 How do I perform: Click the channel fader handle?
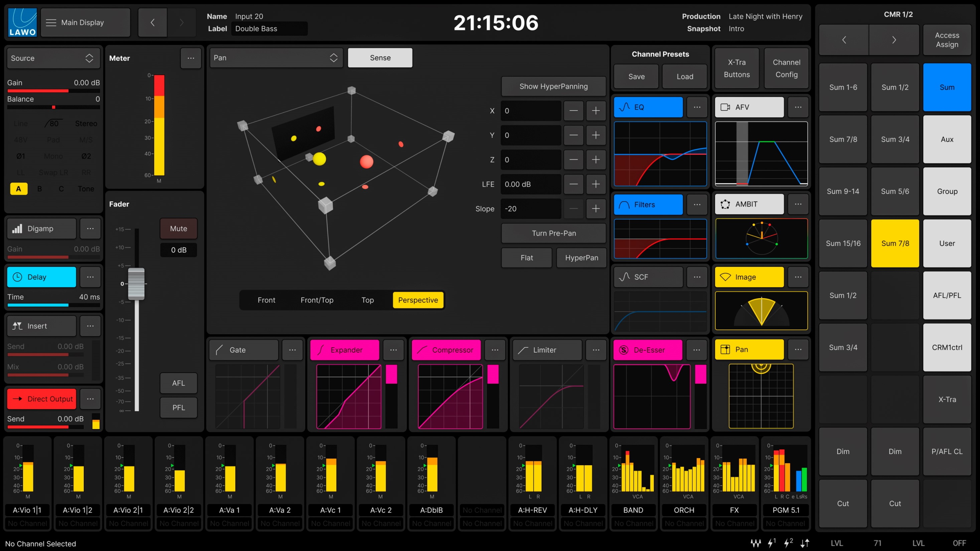pos(136,284)
